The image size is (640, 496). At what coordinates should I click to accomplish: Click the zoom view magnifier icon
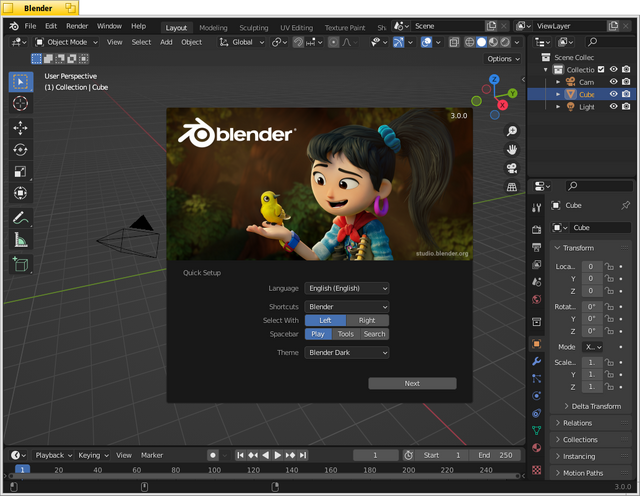tap(511, 131)
